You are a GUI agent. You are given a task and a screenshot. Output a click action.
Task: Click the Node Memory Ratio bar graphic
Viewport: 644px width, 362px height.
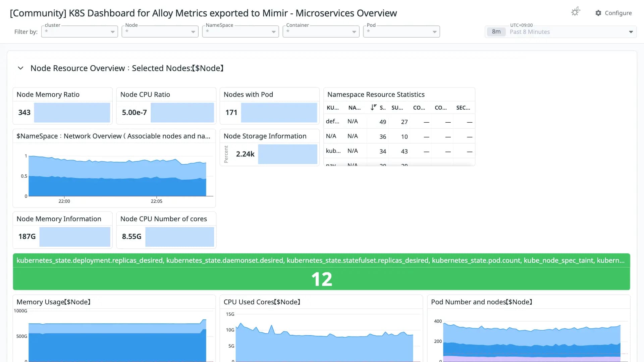point(72,113)
